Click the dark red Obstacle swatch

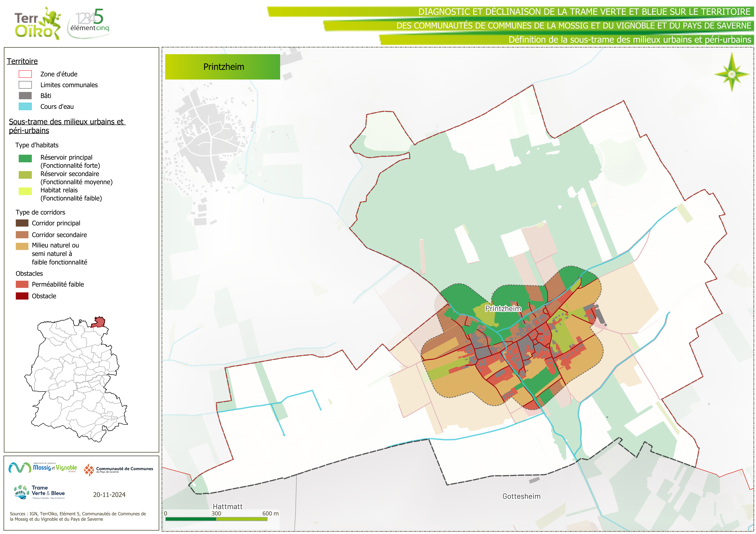pos(22,296)
